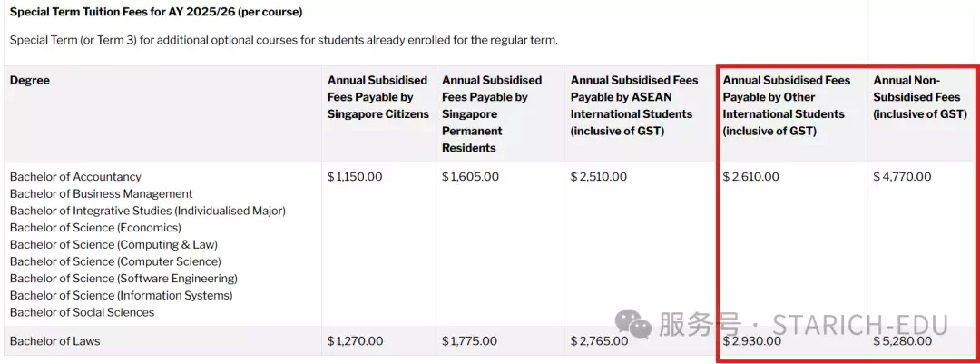Select Bachelor of Science (Computer Science)
Screen dimensions: 980x364
115,261
